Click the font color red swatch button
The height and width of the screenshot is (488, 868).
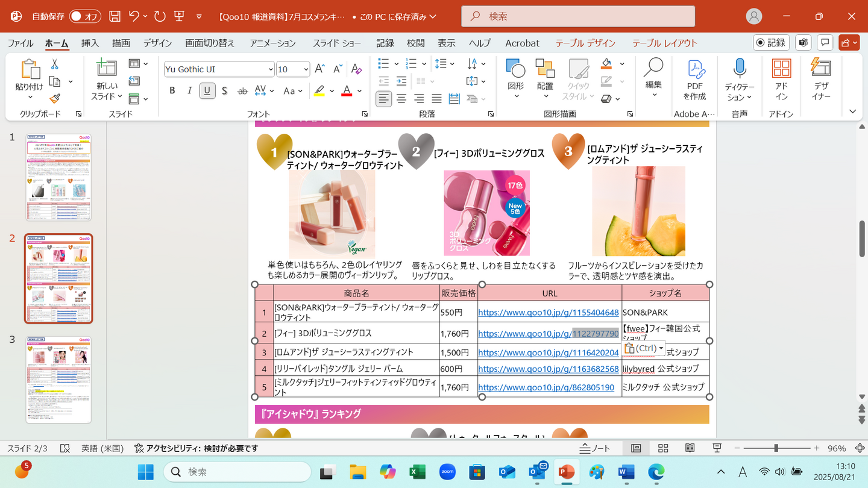347,91
